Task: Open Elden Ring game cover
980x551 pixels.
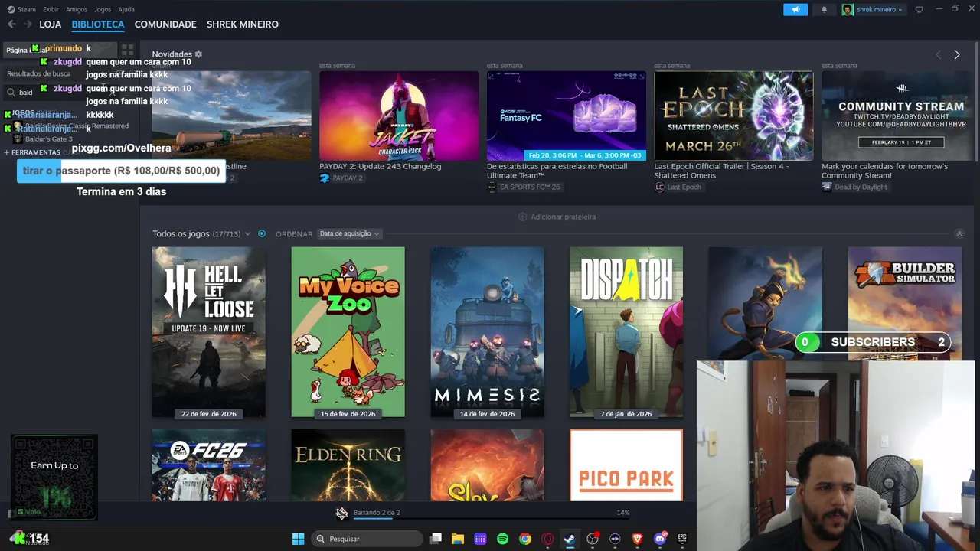Action: pos(348,465)
